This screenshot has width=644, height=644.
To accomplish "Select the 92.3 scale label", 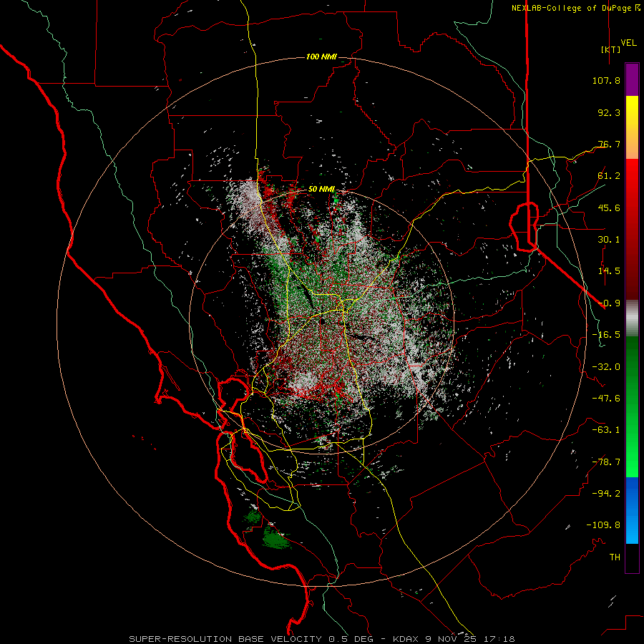I will [x=609, y=112].
